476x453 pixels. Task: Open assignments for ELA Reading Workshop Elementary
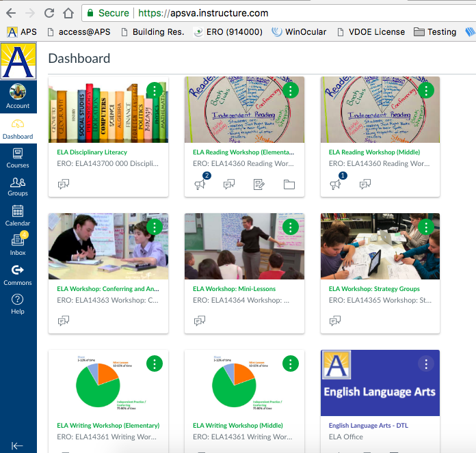259,184
